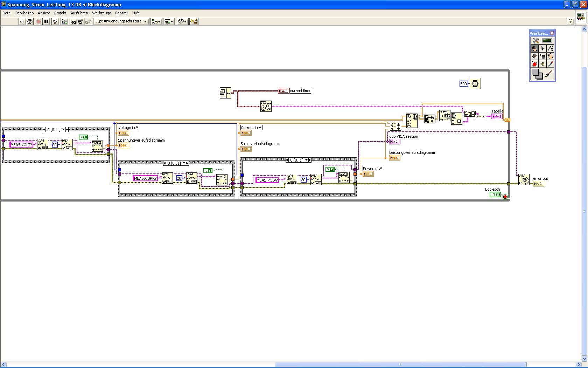Select the Positioning arrow tool
The width and height of the screenshot is (588, 368).
coord(542,48)
